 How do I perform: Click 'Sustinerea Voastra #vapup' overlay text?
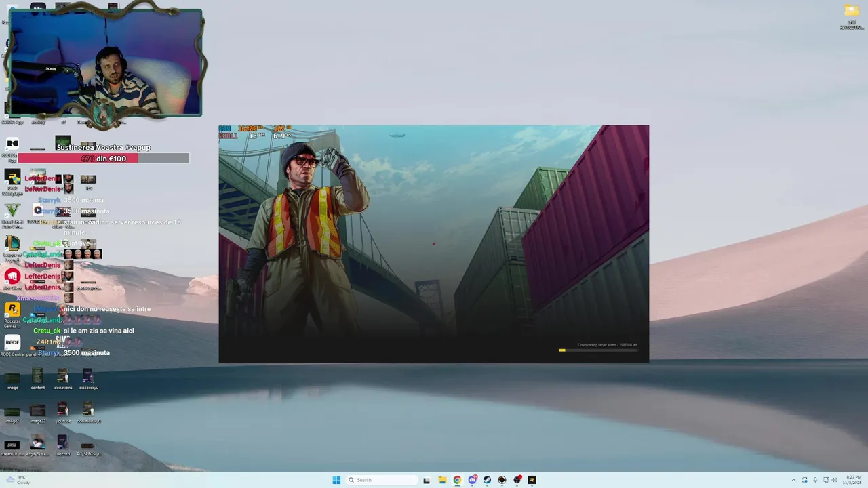pyautogui.click(x=104, y=147)
